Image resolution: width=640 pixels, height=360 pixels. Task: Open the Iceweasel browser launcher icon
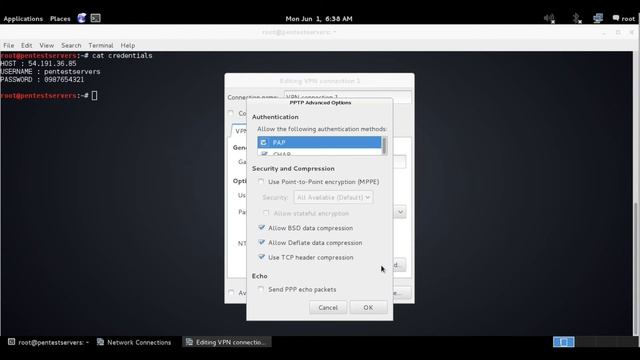[x=82, y=18]
